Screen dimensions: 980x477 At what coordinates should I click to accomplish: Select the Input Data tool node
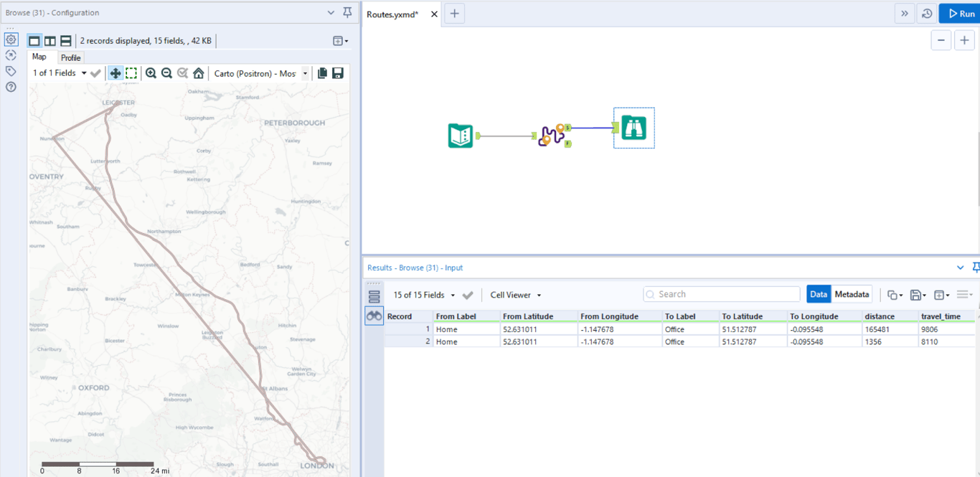(461, 136)
